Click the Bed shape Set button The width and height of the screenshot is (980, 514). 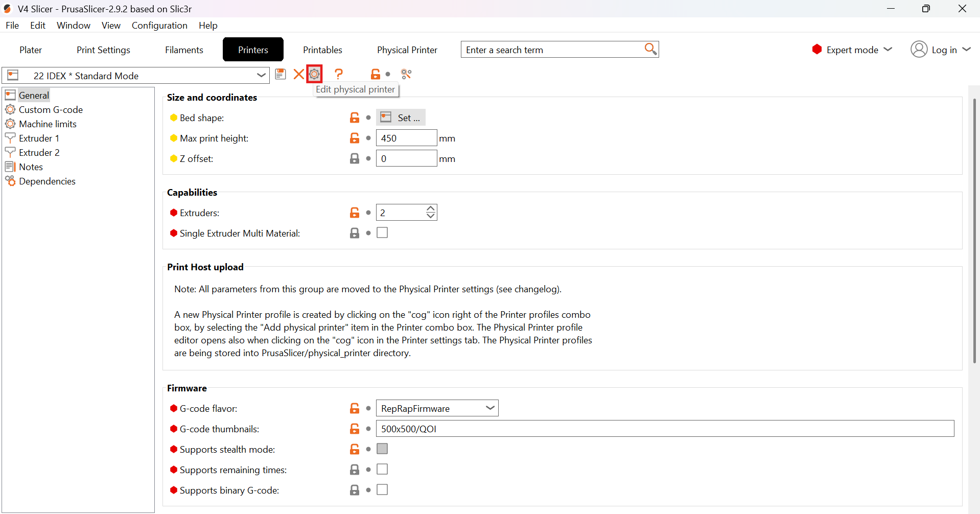pyautogui.click(x=401, y=118)
